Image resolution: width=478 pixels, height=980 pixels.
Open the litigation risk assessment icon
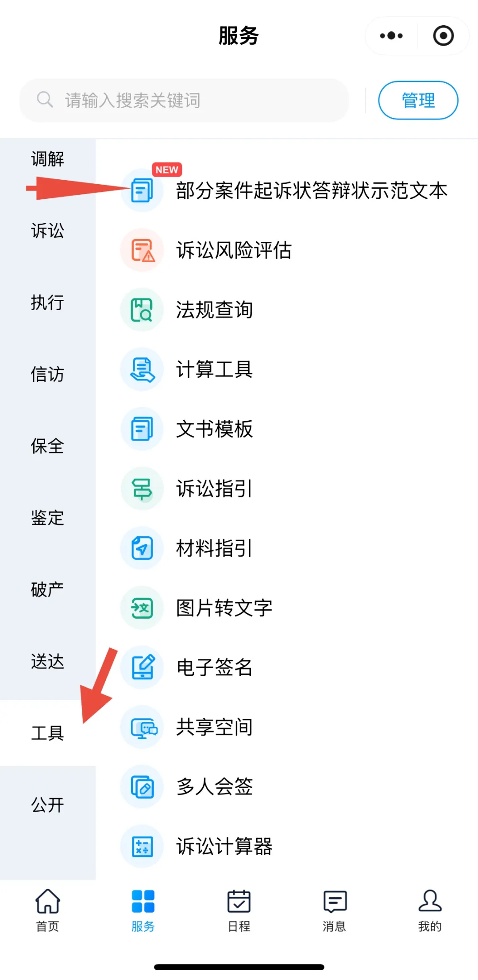(142, 250)
